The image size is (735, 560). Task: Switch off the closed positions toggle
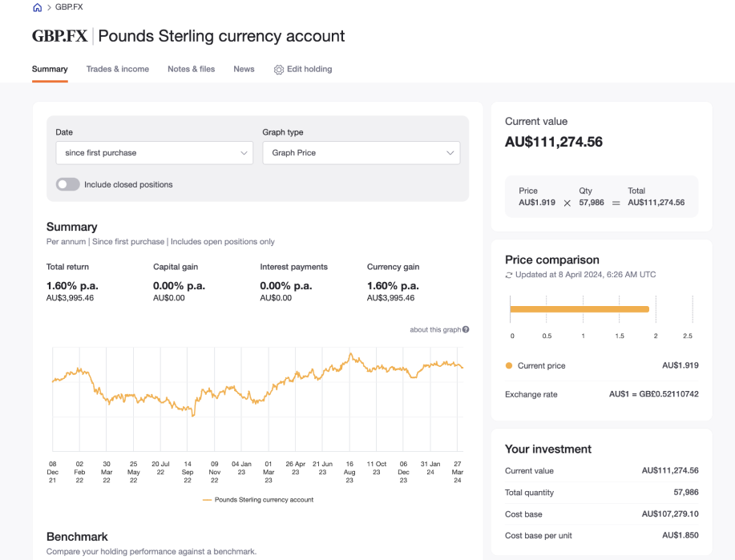[x=67, y=183]
